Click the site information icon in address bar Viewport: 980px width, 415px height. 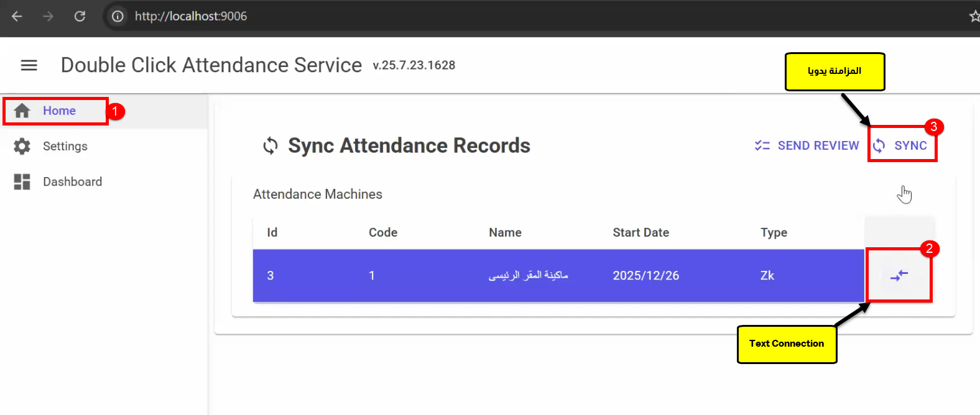[x=118, y=16]
